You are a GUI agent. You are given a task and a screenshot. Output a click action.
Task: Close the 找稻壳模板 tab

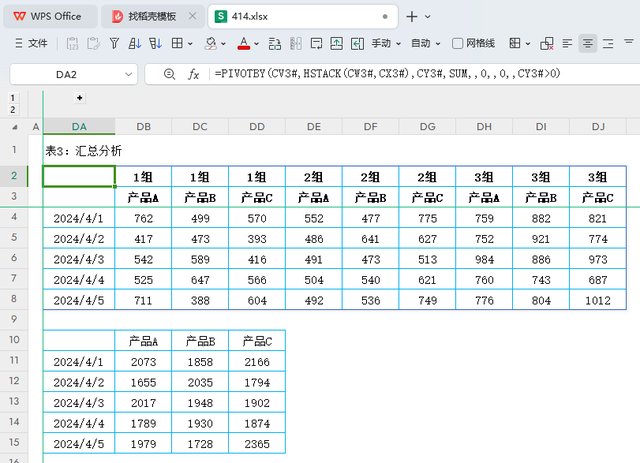click(193, 16)
